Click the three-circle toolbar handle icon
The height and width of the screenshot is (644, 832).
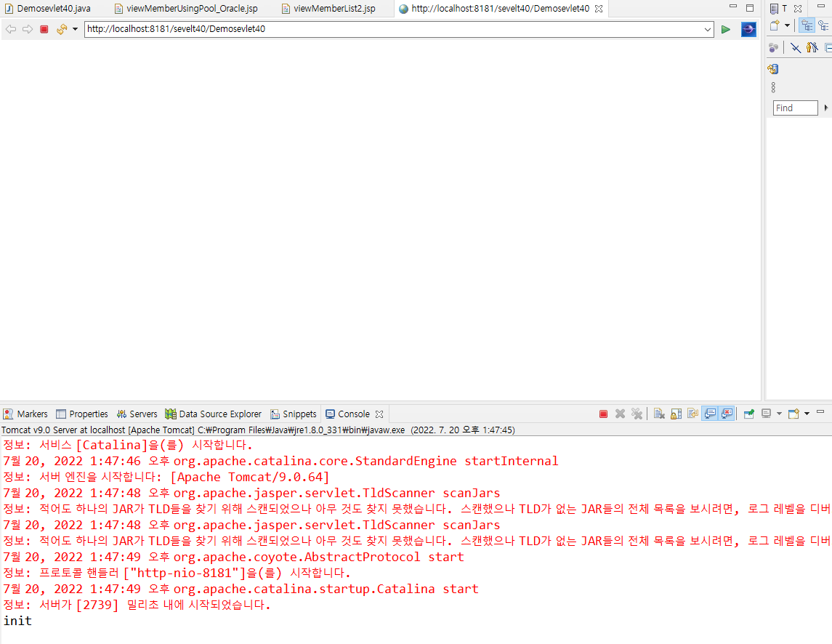[x=773, y=87]
